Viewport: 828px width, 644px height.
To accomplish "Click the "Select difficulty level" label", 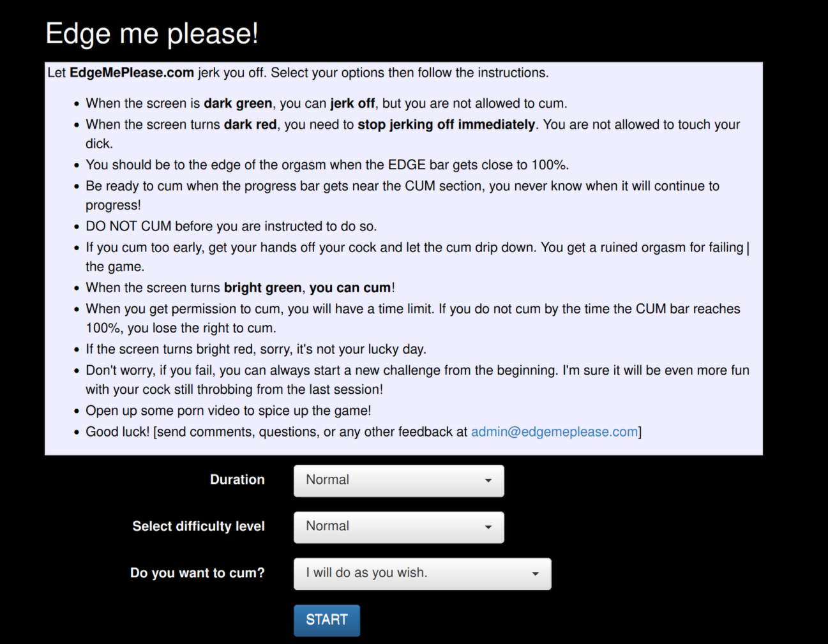I will pyautogui.click(x=198, y=526).
